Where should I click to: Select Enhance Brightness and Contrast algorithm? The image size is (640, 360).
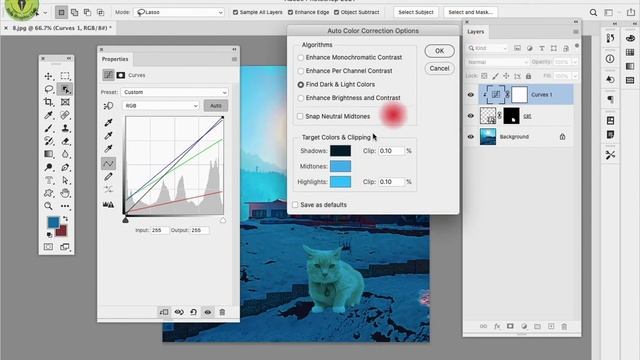click(349, 98)
